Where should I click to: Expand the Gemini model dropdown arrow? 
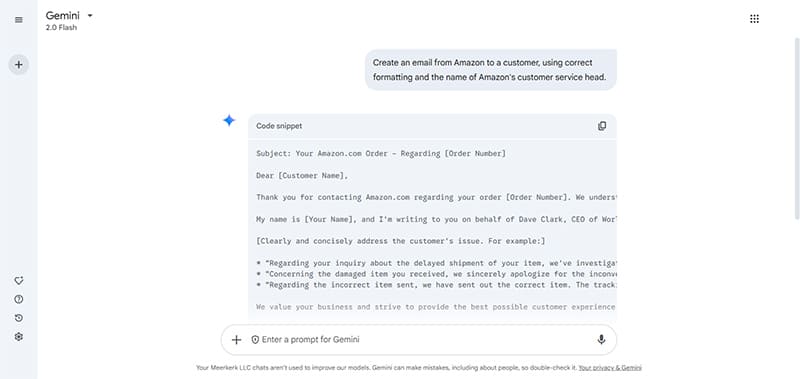click(x=90, y=16)
